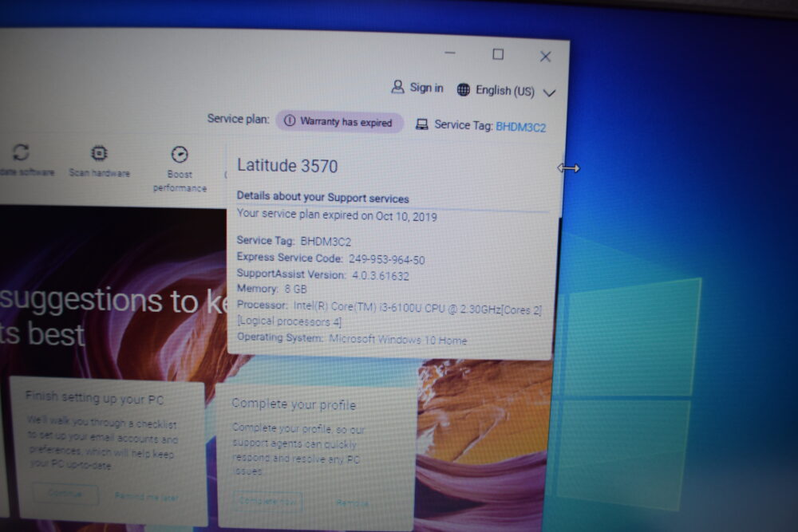798x532 pixels.
Task: Click the service plan expired on Oct 10, 2019 line
Action: [x=337, y=215]
